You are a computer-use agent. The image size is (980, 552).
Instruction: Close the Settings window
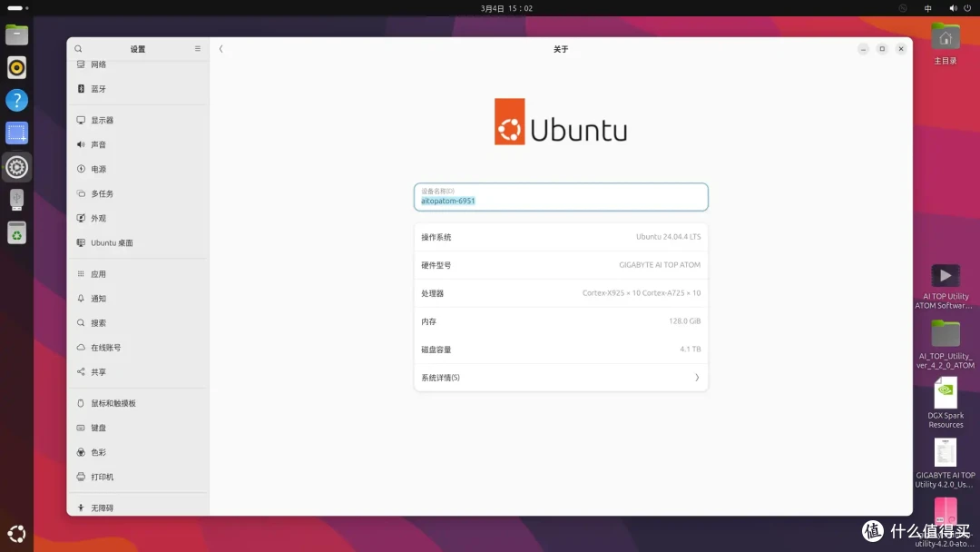pos(901,49)
